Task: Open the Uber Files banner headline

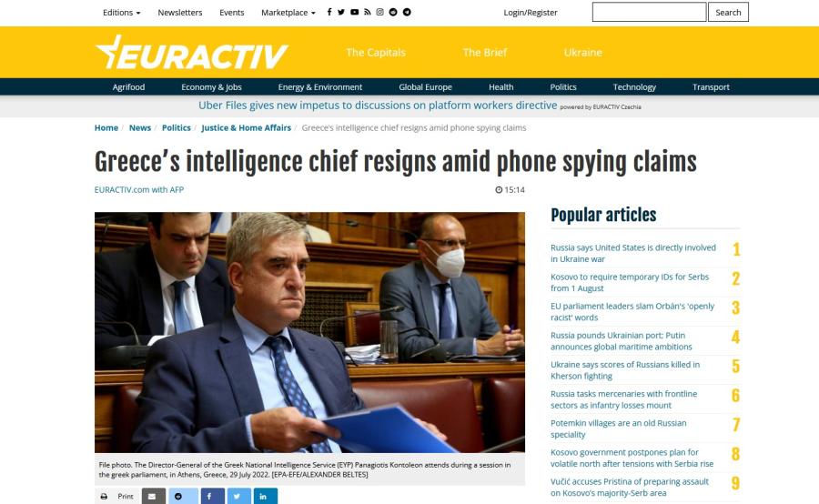Action: (x=378, y=106)
